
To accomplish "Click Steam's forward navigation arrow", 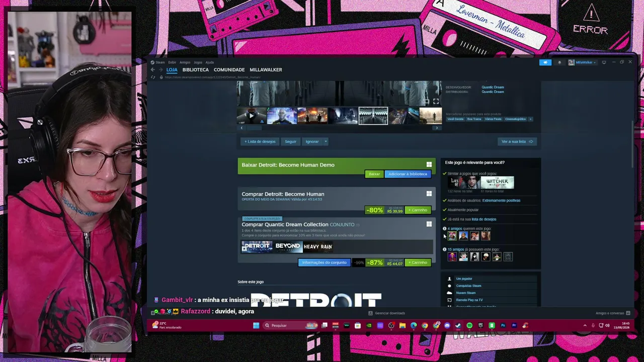I will pos(160,70).
